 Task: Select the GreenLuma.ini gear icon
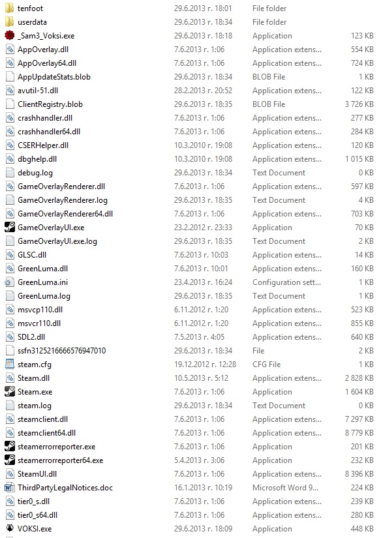(9, 282)
